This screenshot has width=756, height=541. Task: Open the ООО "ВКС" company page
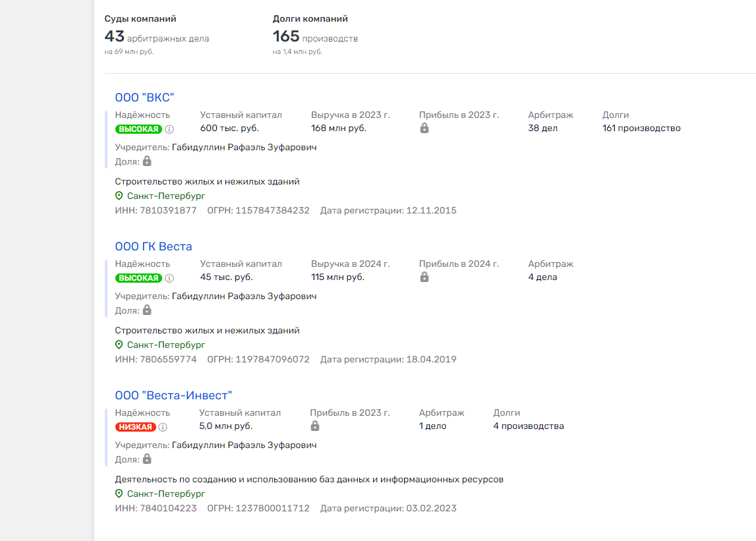144,98
